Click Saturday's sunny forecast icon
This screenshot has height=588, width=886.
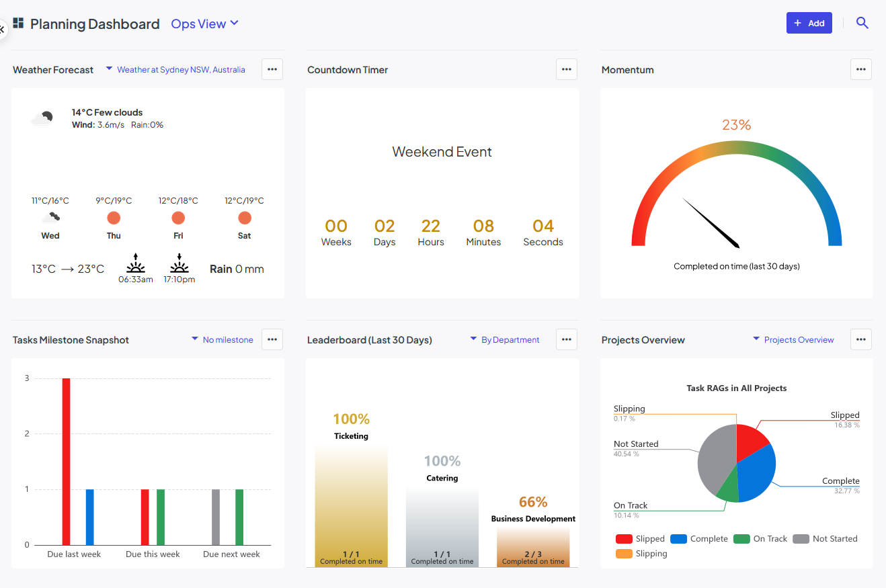pos(245,218)
